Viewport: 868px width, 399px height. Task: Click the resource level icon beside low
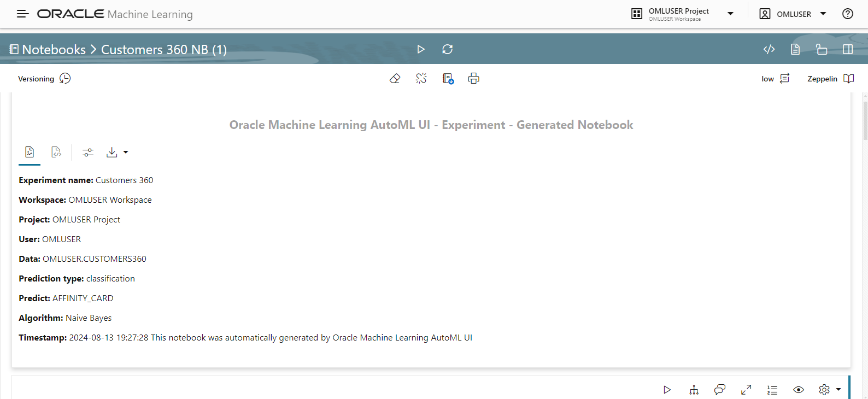(785, 78)
